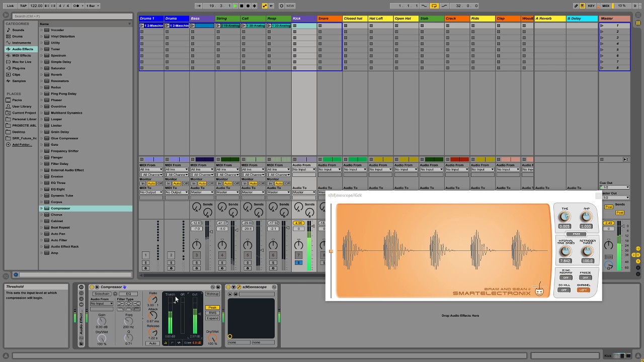Click the Session Record circle button
Viewport: 644px width, 362px height.
click(x=281, y=6)
